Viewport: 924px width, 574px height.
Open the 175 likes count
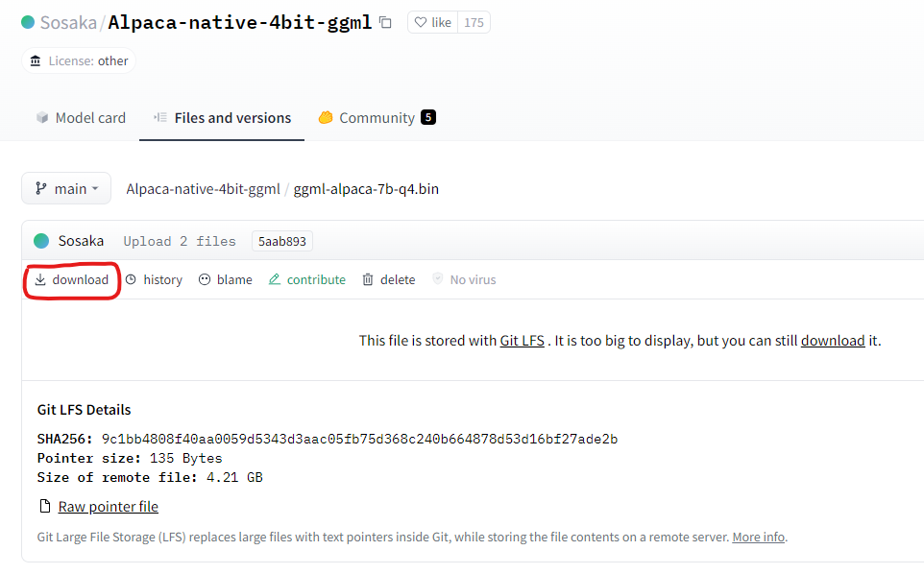pos(474,22)
